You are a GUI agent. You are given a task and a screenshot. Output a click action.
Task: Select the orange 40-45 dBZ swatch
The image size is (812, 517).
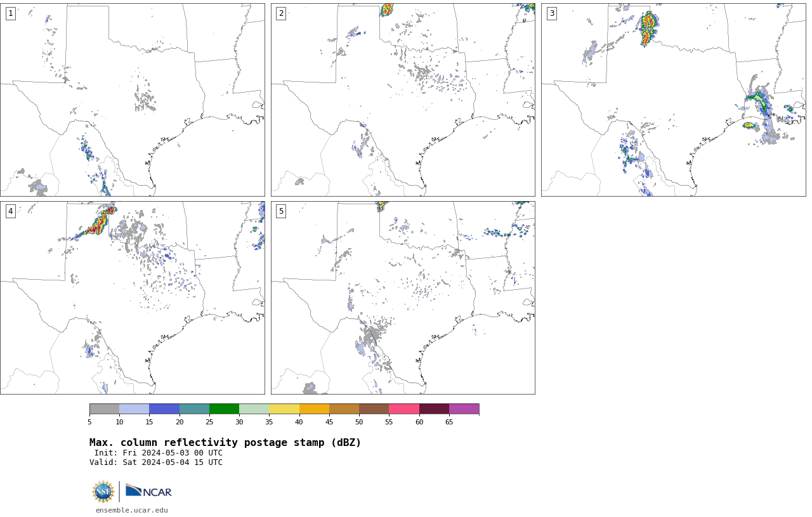coord(314,409)
